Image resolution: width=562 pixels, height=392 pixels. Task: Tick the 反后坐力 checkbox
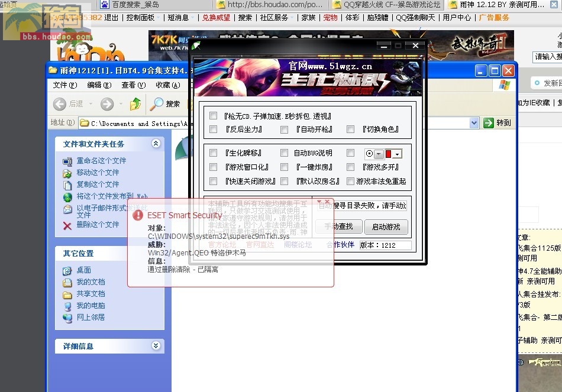[x=213, y=129]
